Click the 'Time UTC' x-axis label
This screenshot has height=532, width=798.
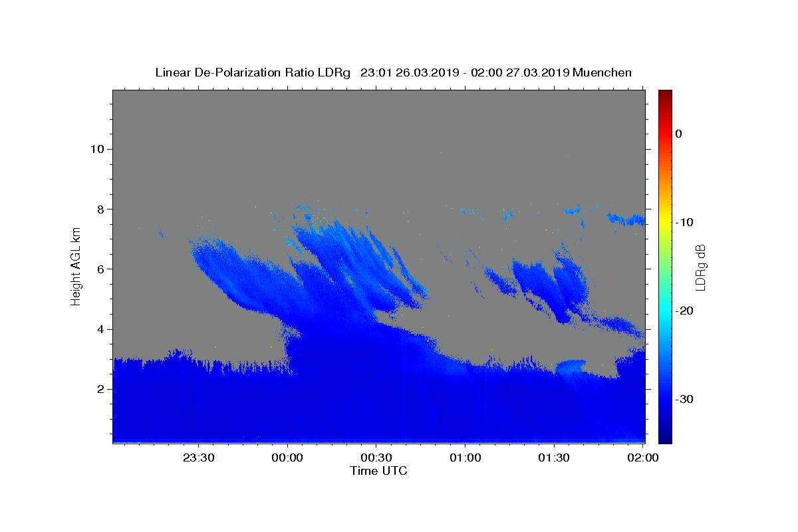tap(378, 471)
